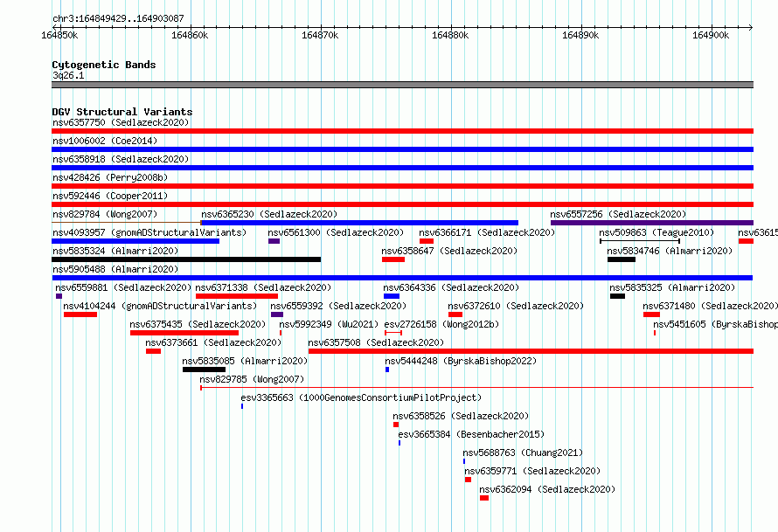Click the 164870k ruler position label
The width and height of the screenshot is (778, 532).
click(320, 35)
